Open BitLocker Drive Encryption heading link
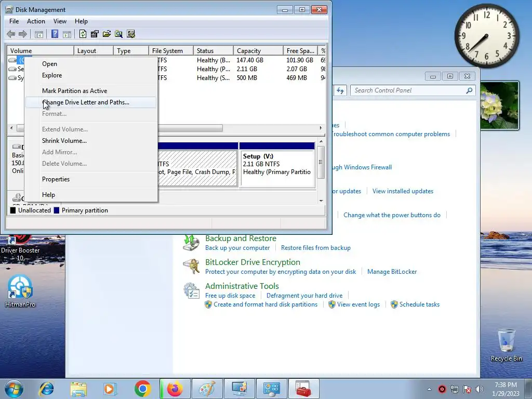 [x=252, y=262]
